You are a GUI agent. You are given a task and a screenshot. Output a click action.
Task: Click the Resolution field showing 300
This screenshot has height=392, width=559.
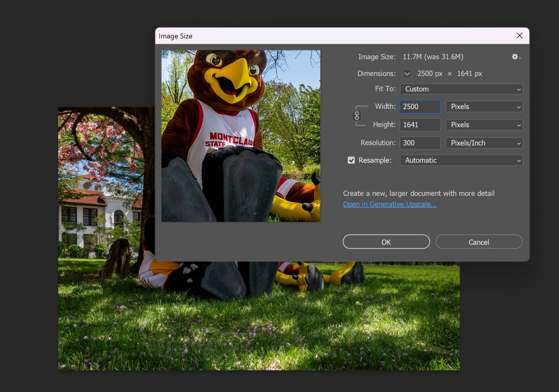coord(420,143)
